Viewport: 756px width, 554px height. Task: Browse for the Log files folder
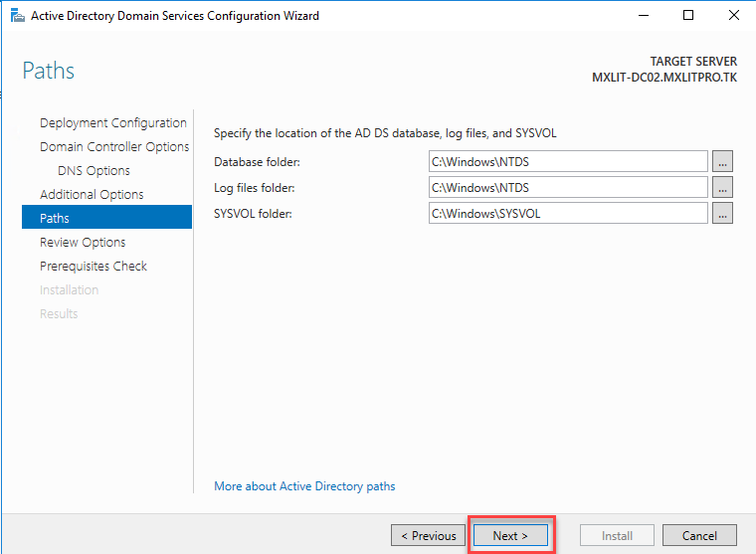722,187
